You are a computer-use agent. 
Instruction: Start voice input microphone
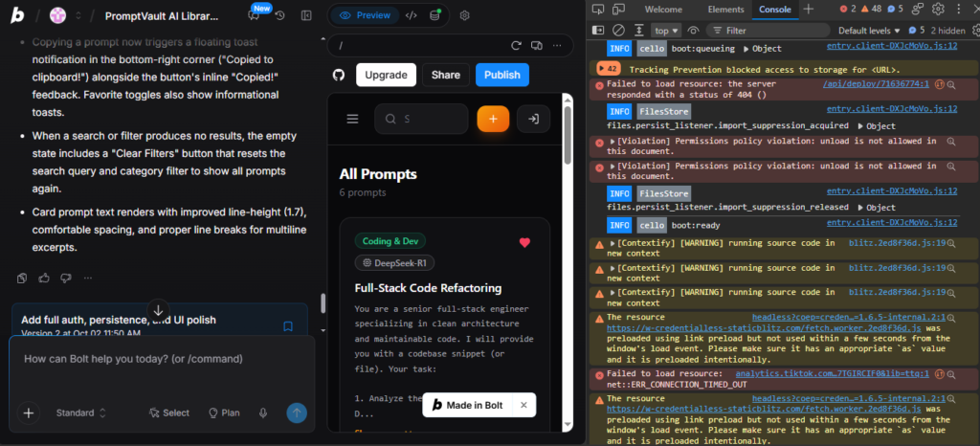(263, 413)
